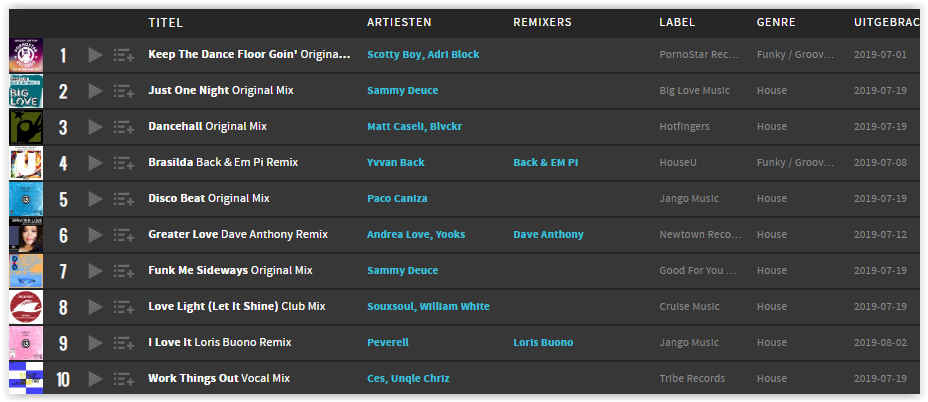
Task: Click the Jango Music label for Disco Beat
Action: coord(689,198)
